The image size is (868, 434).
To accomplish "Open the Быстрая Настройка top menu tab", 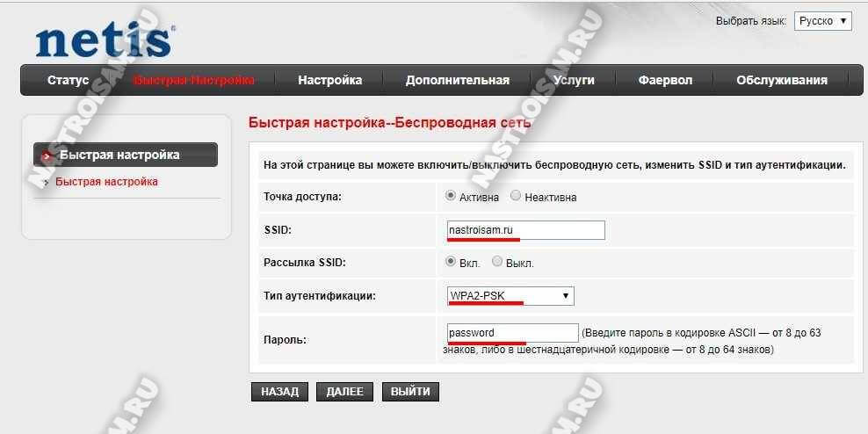I will pos(194,80).
